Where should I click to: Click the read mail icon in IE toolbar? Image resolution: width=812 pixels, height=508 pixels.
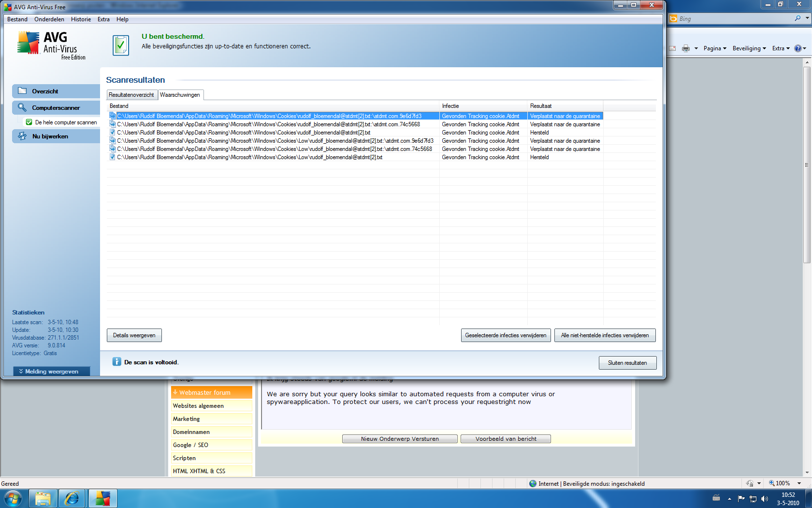coord(672,48)
